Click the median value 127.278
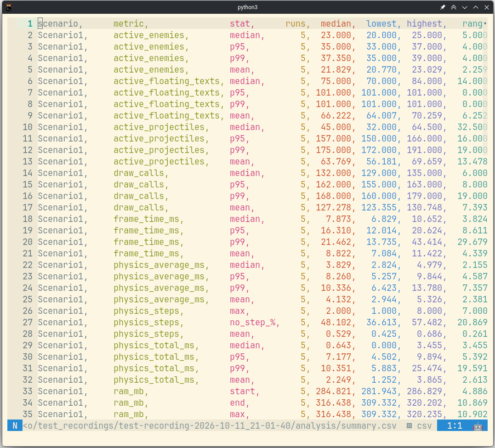495x448 pixels. point(333,207)
